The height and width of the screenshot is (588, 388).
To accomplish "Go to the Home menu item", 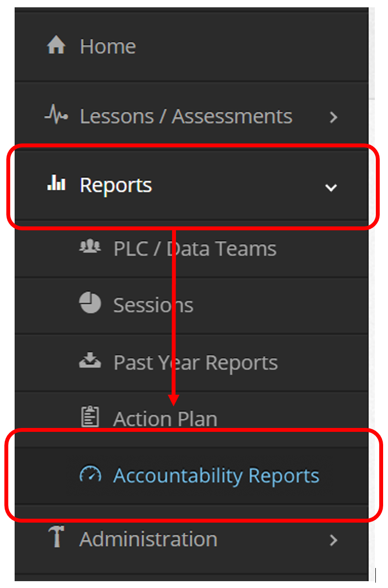I will (108, 47).
